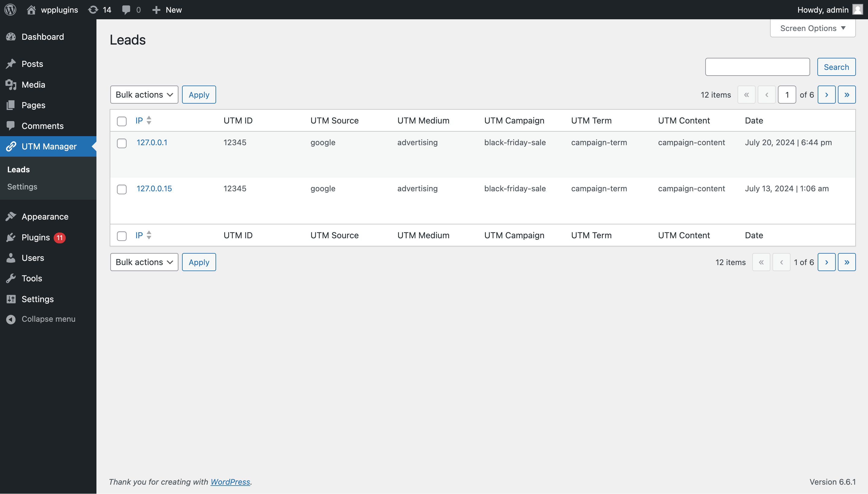
Task: Toggle the top header row checkbox
Action: point(122,120)
